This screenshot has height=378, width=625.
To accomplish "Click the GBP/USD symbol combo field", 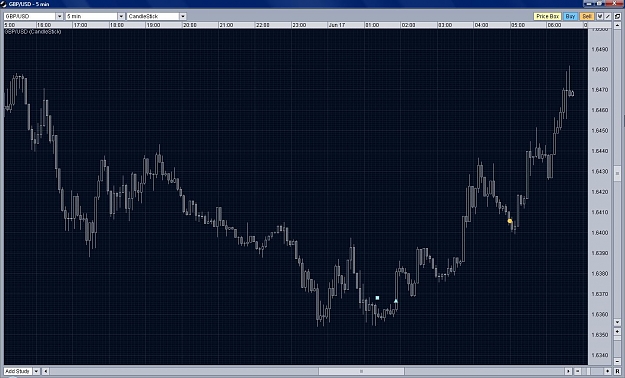I will pyautogui.click(x=30, y=16).
